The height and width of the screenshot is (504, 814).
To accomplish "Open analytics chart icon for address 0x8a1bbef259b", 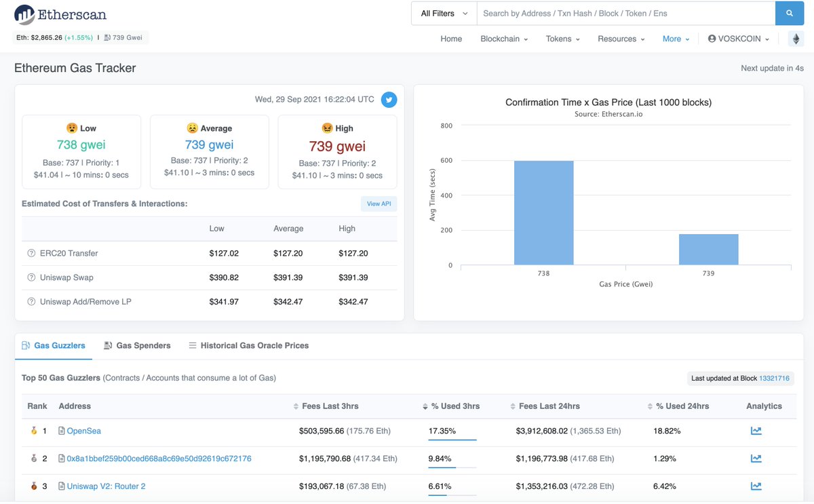I will [x=756, y=459].
